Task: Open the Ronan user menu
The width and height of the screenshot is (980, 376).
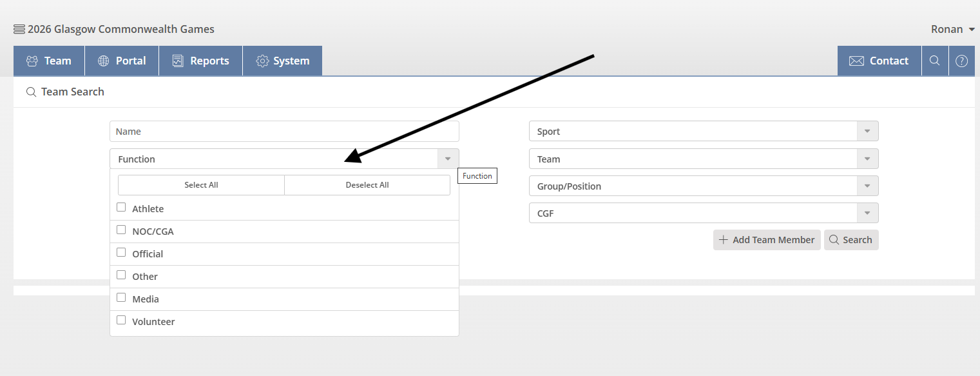Action: pos(953,29)
